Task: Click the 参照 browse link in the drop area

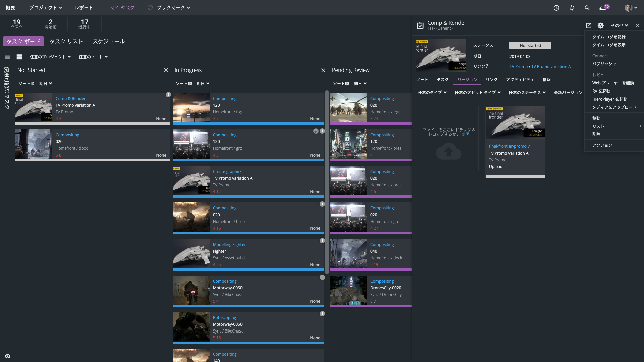Action: tap(465, 134)
